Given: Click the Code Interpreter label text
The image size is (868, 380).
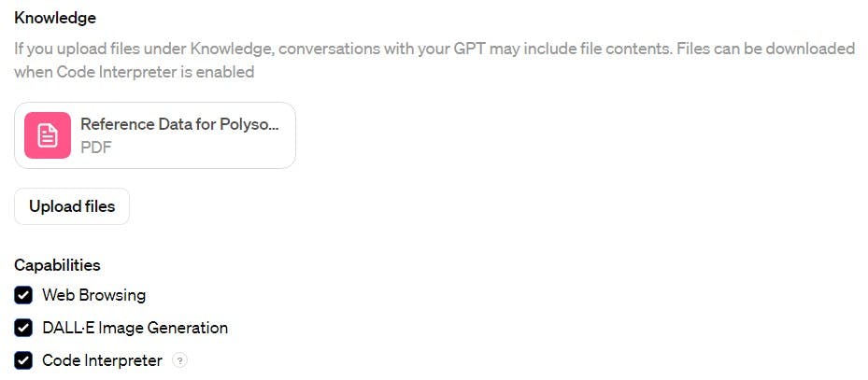Looking at the screenshot, I should point(103,360).
